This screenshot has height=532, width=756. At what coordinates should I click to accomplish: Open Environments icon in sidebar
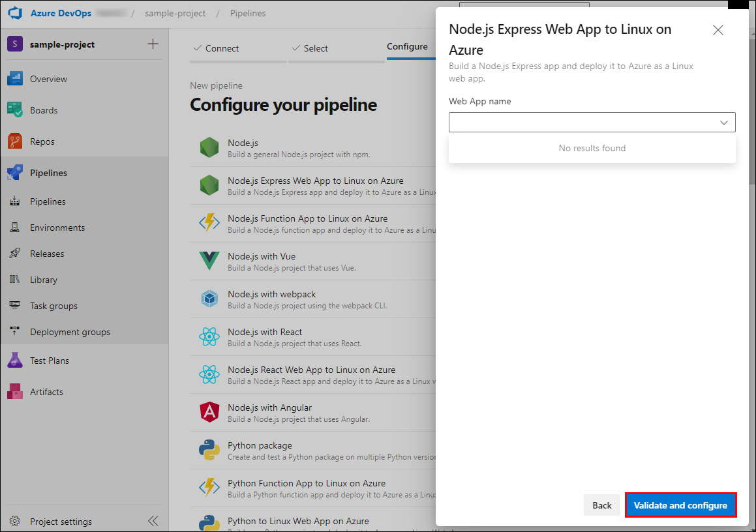click(x=15, y=228)
